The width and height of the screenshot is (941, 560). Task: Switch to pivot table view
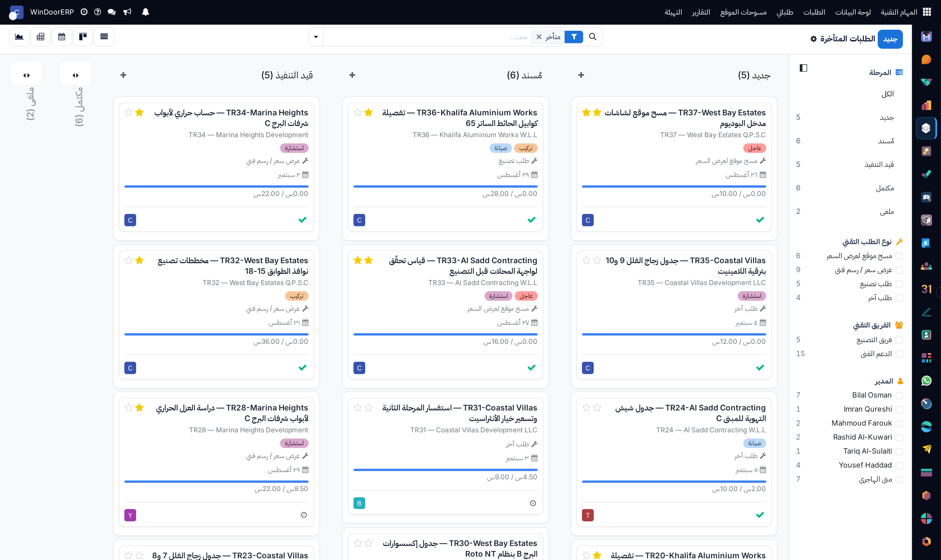coord(40,37)
